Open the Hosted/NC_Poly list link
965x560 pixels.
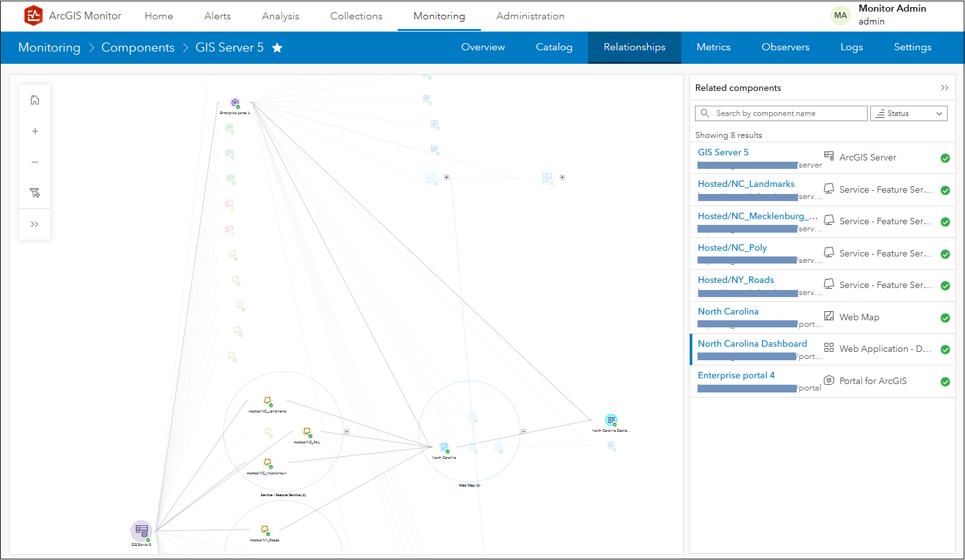click(x=732, y=247)
